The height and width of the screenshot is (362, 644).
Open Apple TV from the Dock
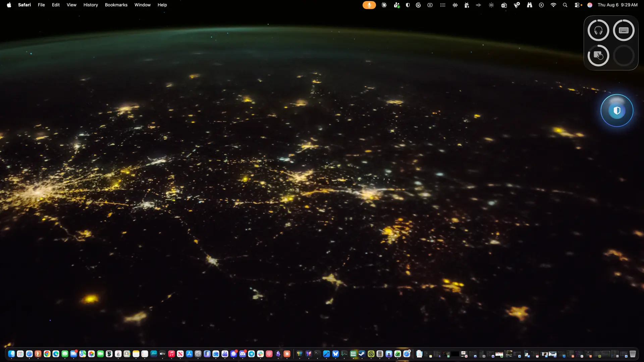pos(162,354)
